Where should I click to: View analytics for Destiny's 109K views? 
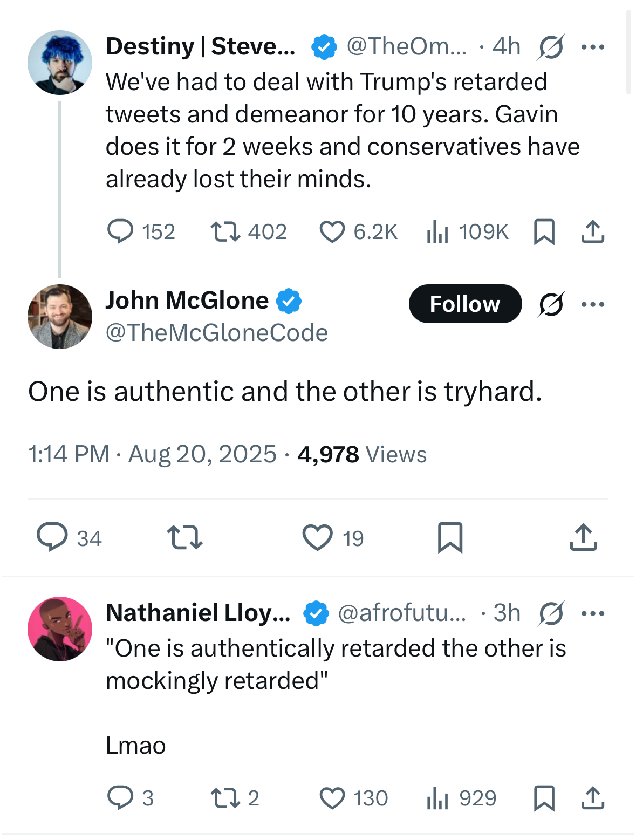[437, 232]
